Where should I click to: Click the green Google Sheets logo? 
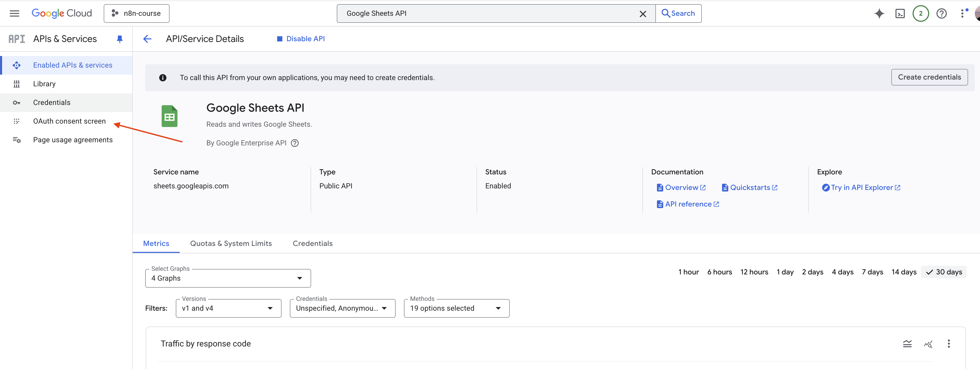[x=170, y=116]
